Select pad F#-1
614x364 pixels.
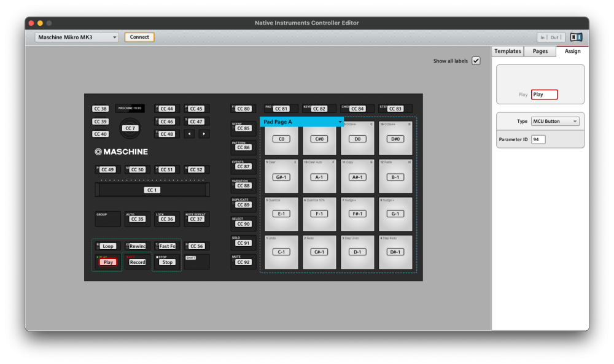tap(357, 214)
